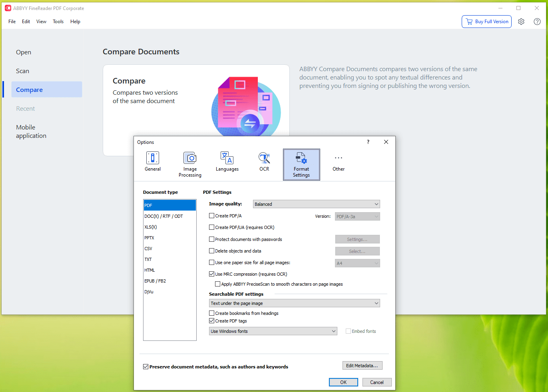This screenshot has height=392, width=548.
Task: Select HTML document type
Action: pyautogui.click(x=170, y=270)
